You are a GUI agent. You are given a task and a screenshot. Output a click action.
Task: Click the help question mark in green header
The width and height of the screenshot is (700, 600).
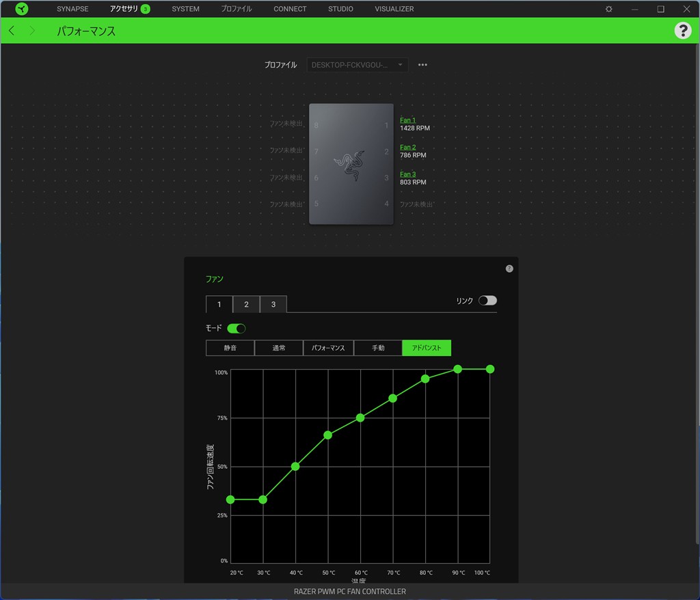(682, 31)
